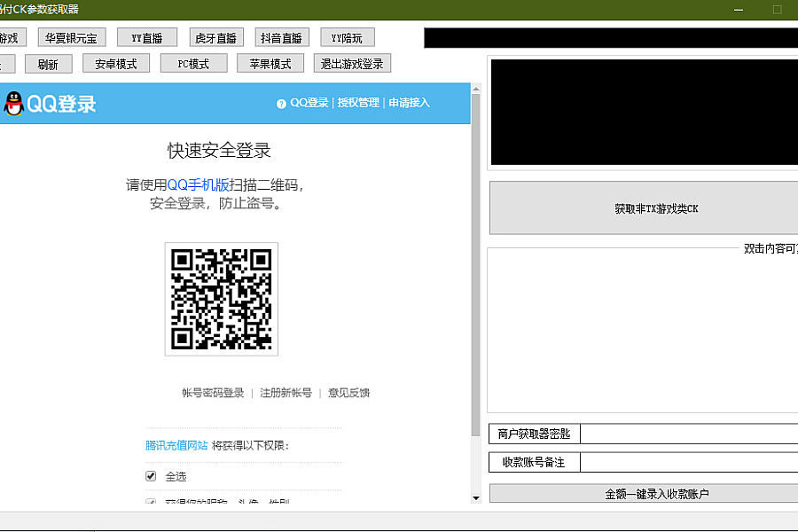
Task: Focus the 收款账号备注 input field
Action: (689, 462)
